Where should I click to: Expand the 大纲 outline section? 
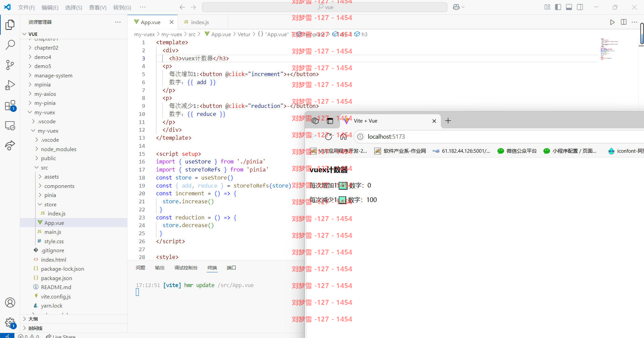(x=33, y=319)
